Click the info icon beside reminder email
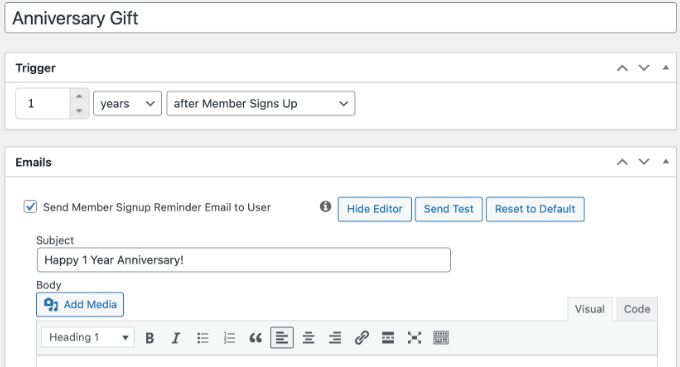Screen dimensions: 680x367 325,206
